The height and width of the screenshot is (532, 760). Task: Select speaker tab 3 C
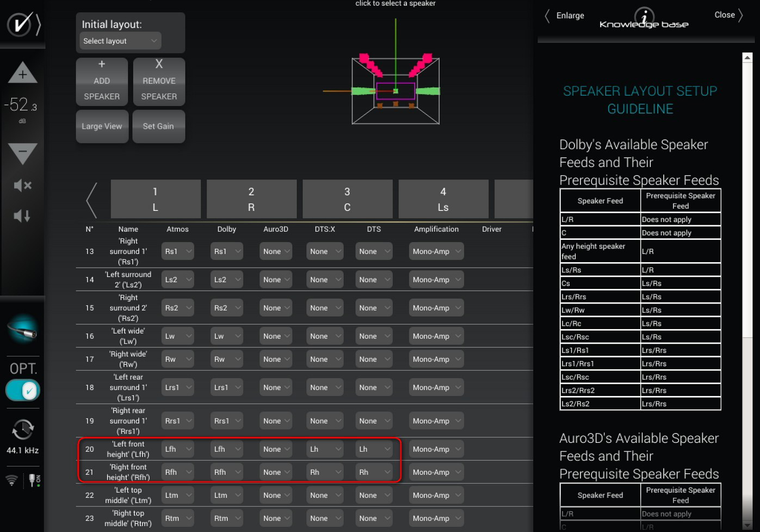[x=347, y=199]
